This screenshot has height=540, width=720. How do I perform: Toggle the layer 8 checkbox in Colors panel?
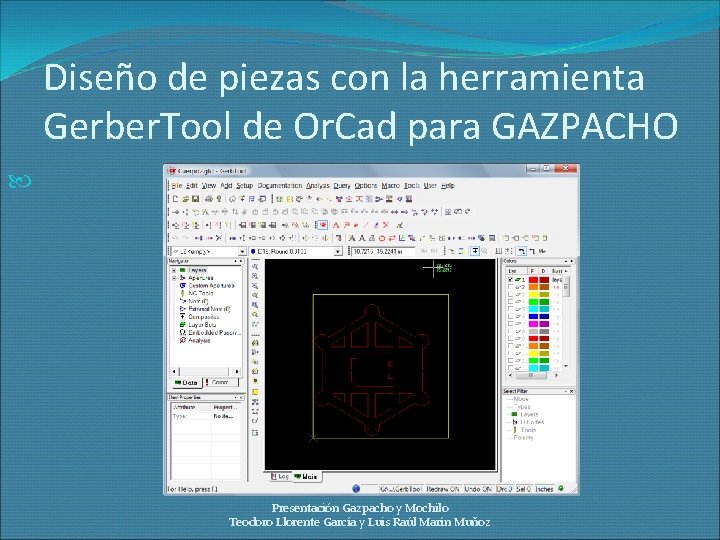(510, 331)
